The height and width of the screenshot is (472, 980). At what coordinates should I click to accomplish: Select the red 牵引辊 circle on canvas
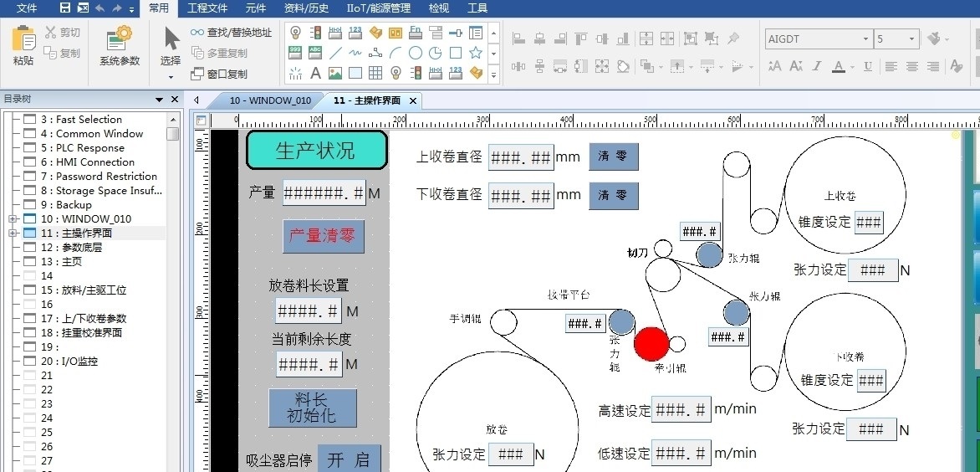pyautogui.click(x=651, y=343)
